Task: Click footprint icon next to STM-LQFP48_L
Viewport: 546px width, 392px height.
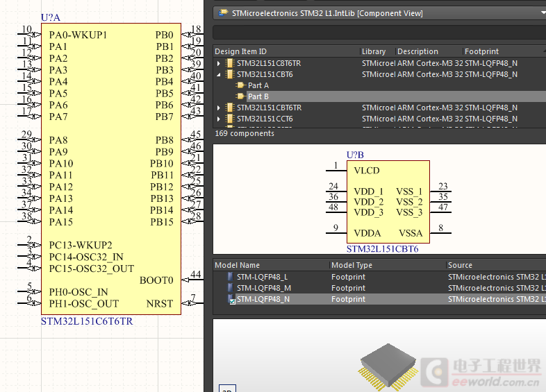Action: point(230,277)
